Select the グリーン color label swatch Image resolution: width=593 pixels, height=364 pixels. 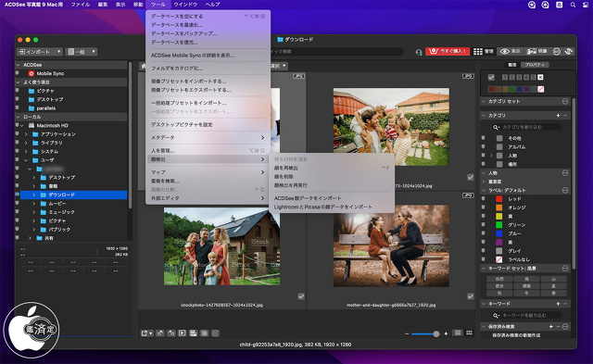pos(499,225)
